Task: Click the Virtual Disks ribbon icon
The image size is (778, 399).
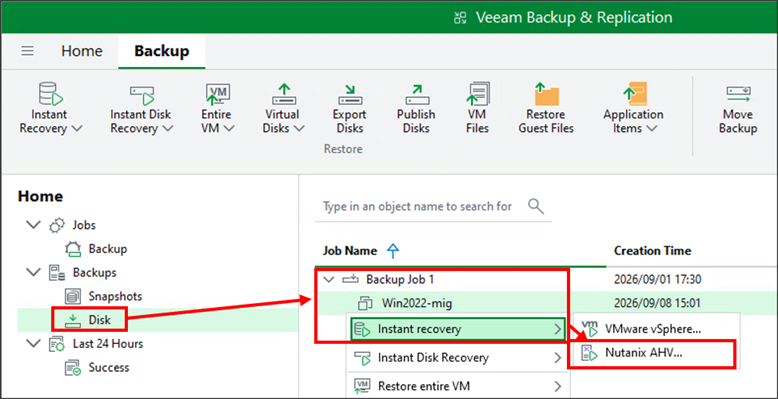Action: 283,94
